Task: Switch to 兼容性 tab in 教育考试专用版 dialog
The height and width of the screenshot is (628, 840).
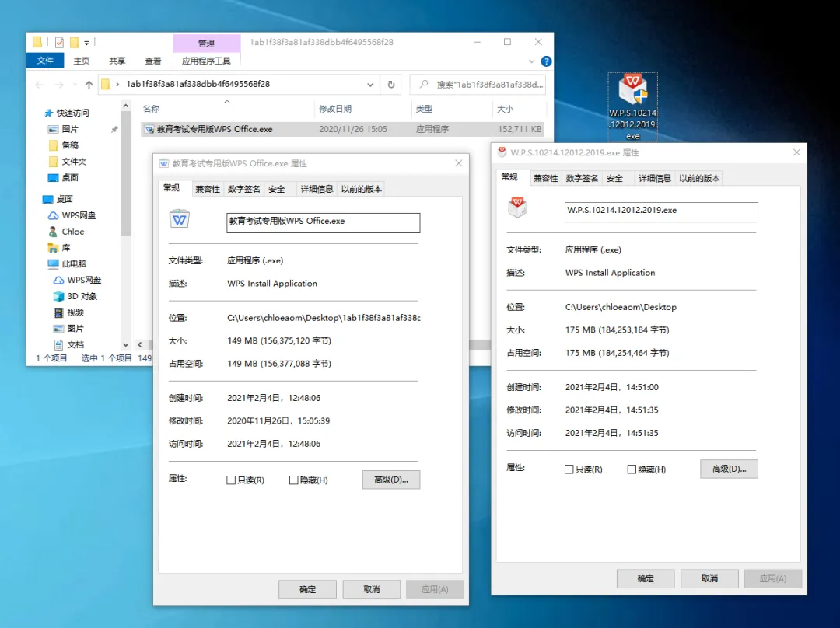Action: tap(208, 189)
